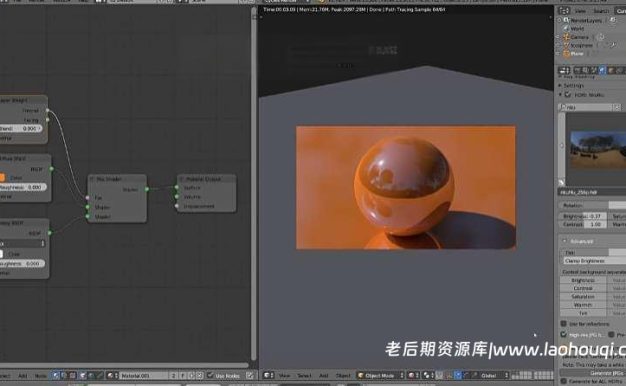Open the properties editor type icon
626x386 pixels.
click(564, 70)
